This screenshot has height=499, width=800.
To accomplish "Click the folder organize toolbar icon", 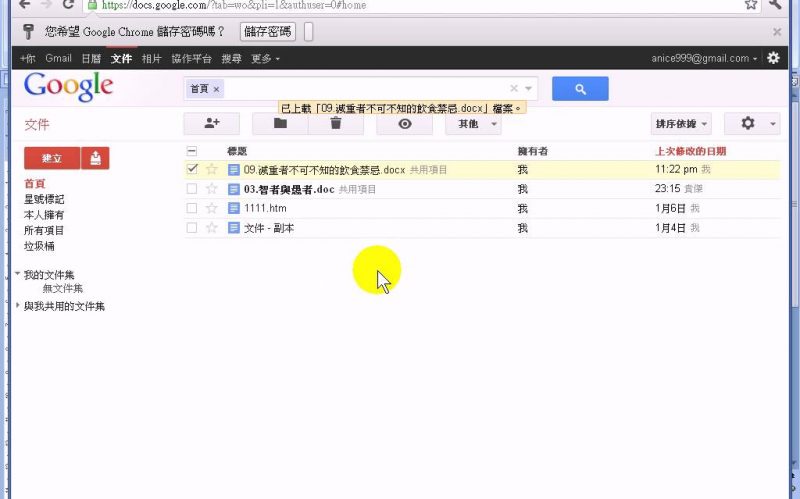I will coord(280,123).
